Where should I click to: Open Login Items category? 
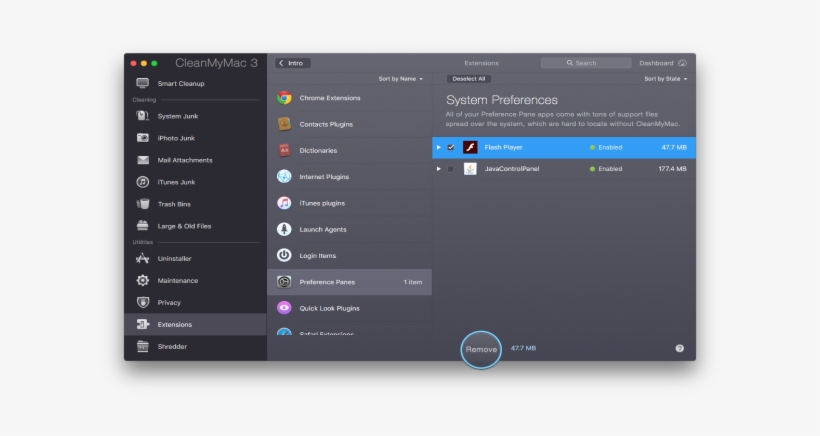(349, 255)
